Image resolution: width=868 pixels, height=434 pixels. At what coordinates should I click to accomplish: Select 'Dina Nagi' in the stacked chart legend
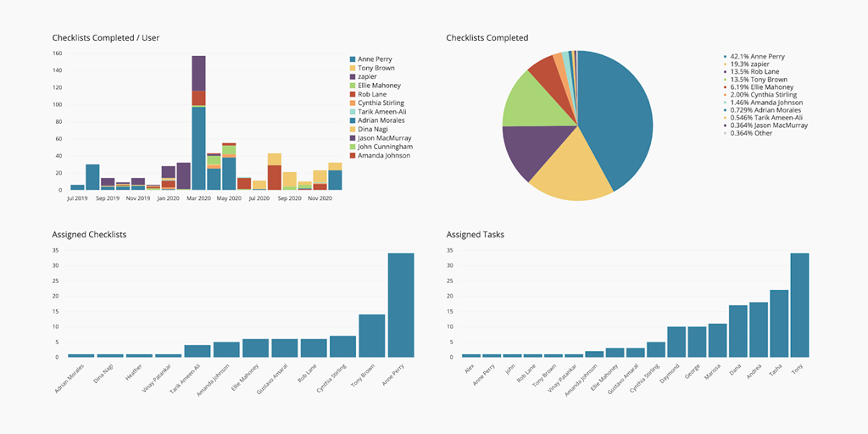[368, 129]
